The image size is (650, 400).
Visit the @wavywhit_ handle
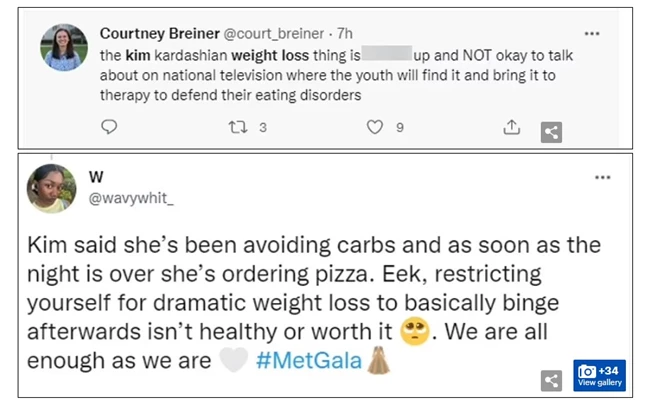(x=132, y=198)
